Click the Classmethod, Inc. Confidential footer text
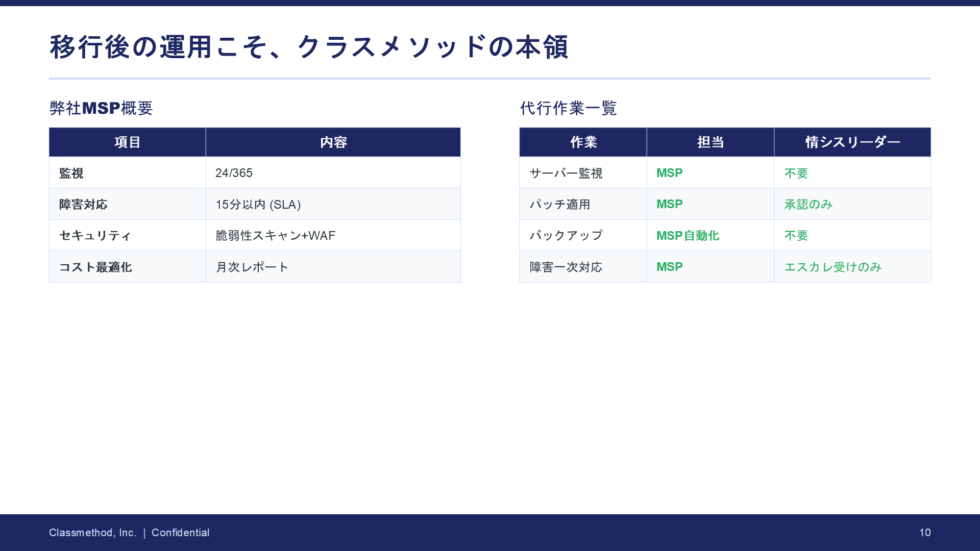The width and height of the screenshot is (980, 551). click(129, 533)
